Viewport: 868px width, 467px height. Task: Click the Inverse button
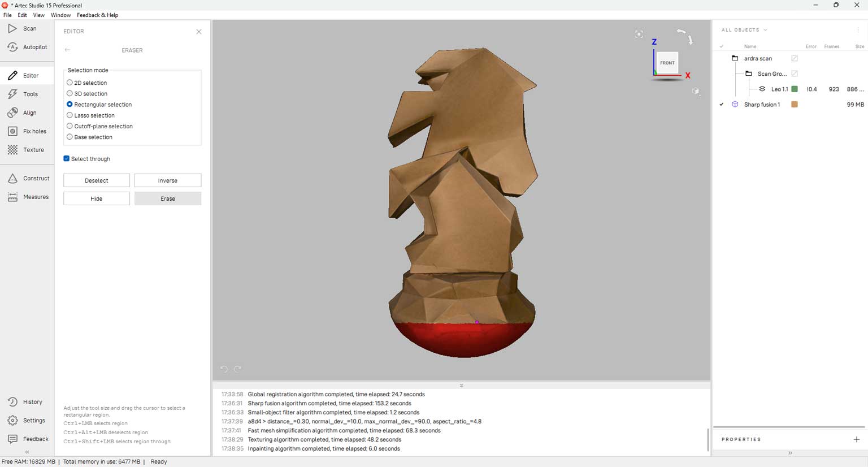click(168, 180)
